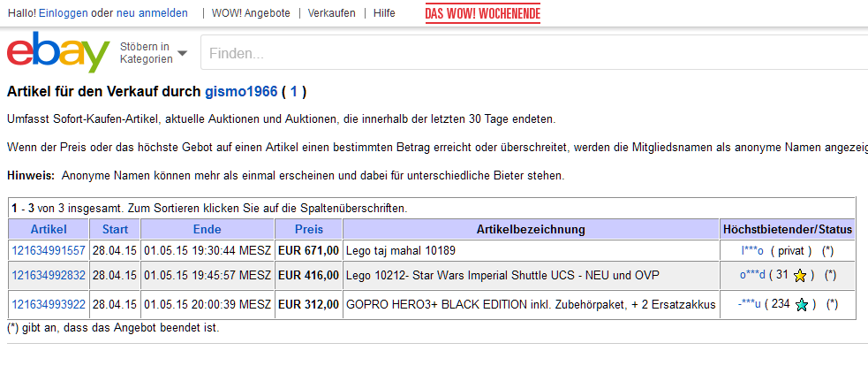The image size is (868, 366).
Task: Click price EUR 416,00 cell
Action: [308, 275]
